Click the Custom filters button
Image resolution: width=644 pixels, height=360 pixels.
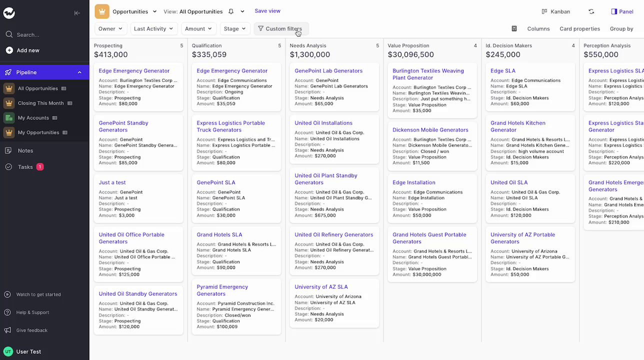pyautogui.click(x=280, y=29)
